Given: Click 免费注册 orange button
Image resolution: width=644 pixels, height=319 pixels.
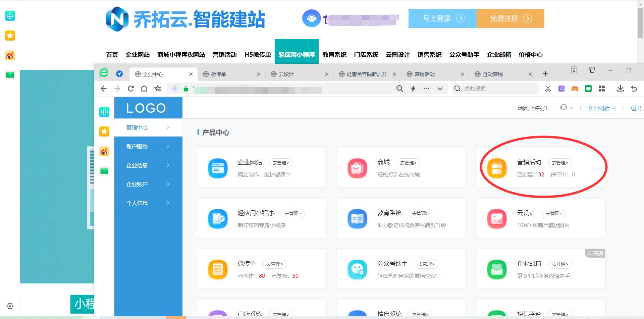Looking at the screenshot, I should (510, 18).
